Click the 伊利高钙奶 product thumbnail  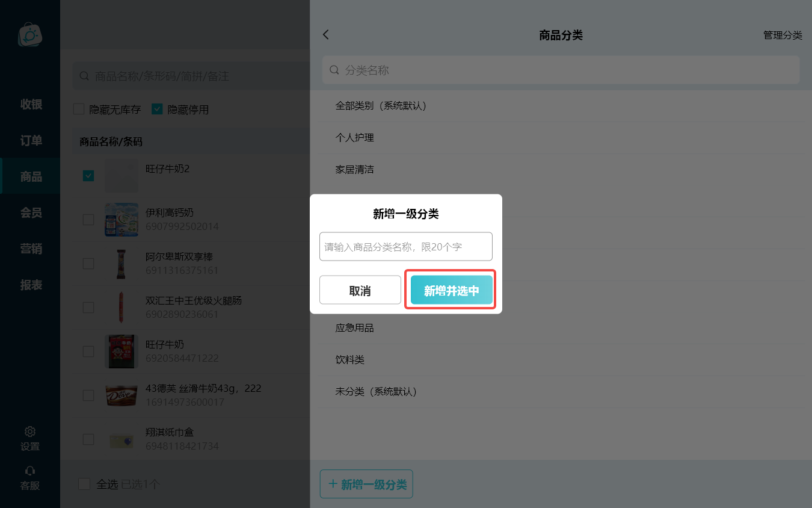point(121,220)
